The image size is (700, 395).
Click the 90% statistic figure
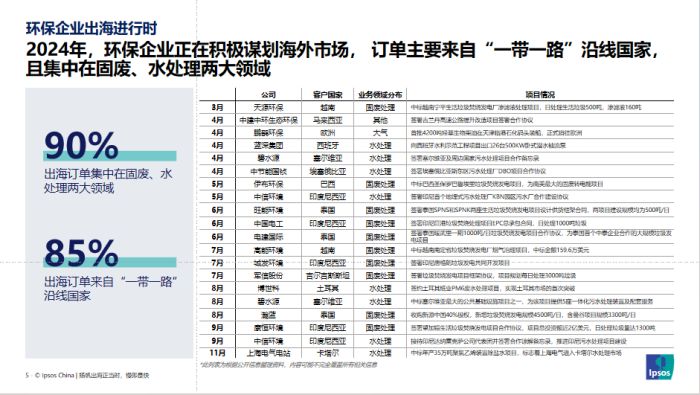click(81, 145)
